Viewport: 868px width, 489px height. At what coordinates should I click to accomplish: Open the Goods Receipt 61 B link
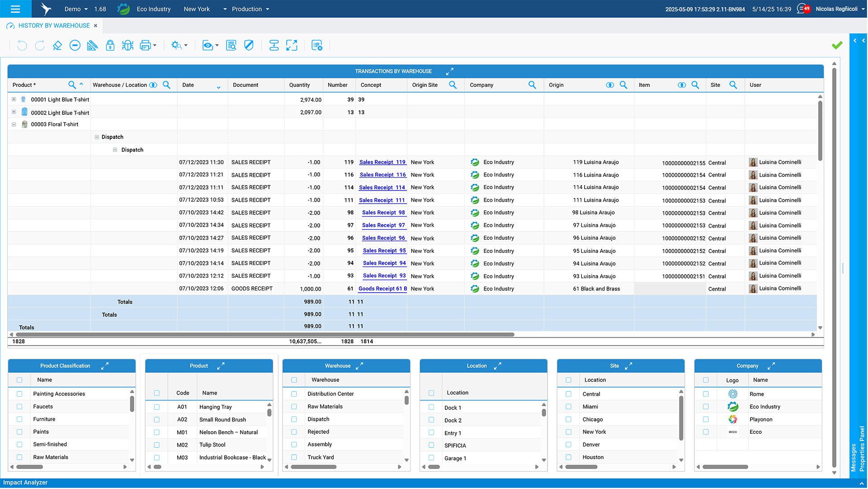(x=382, y=289)
